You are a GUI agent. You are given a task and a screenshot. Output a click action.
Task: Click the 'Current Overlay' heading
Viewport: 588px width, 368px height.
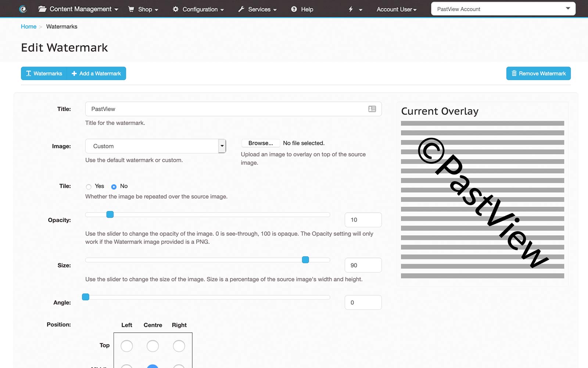pyautogui.click(x=440, y=111)
